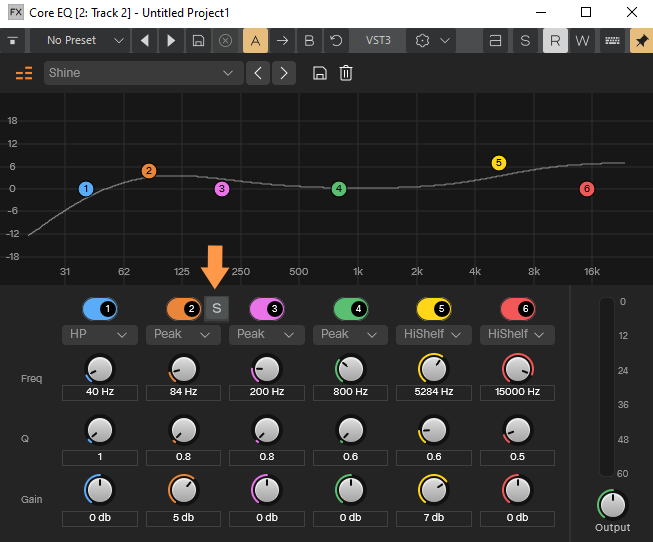
Task: Click the VST3 label button
Action: [x=378, y=40]
